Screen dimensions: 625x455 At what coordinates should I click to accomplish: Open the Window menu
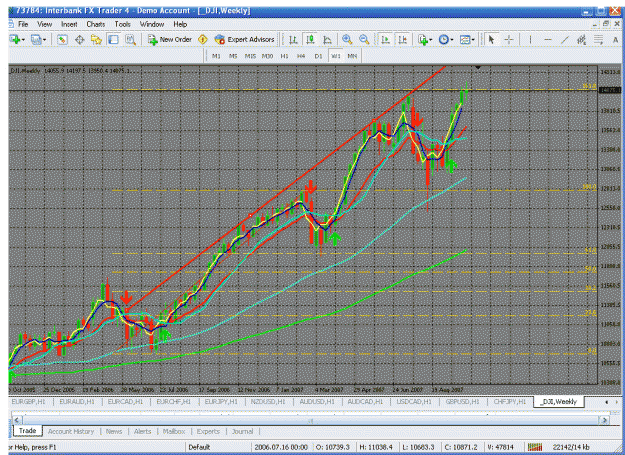pos(152,24)
